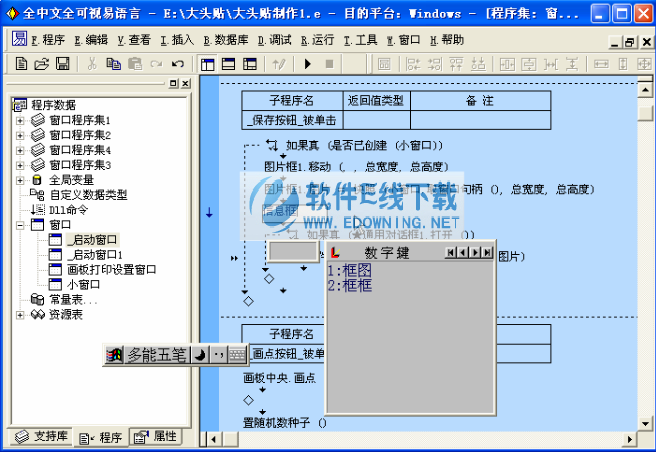Click the New file toolbar icon
Viewport: 656px width, 452px height.
23,64
